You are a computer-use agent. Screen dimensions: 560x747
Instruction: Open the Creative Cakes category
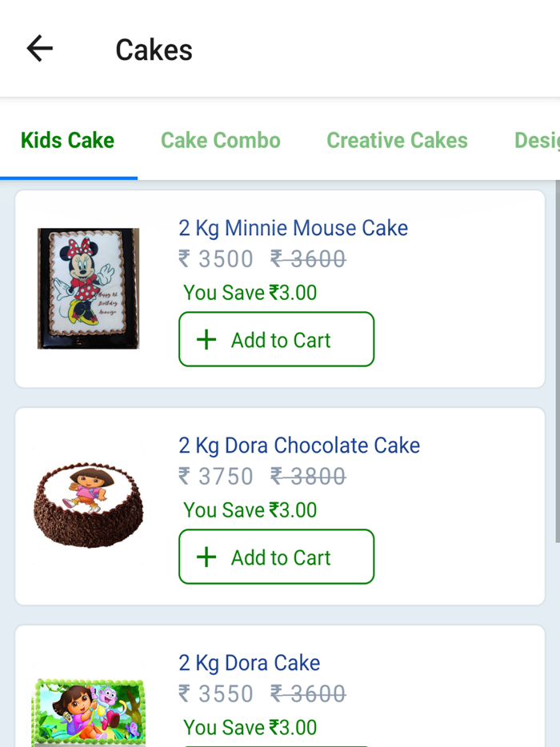397,140
